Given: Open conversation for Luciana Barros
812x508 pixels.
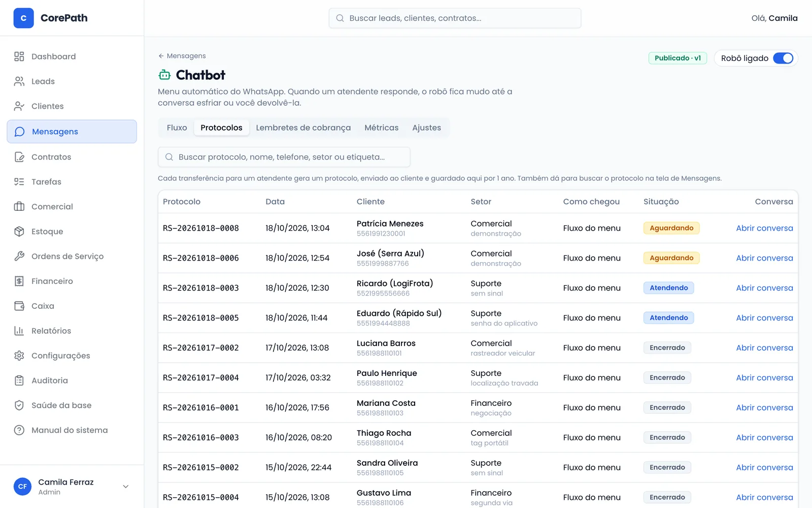Looking at the screenshot, I should [x=764, y=348].
